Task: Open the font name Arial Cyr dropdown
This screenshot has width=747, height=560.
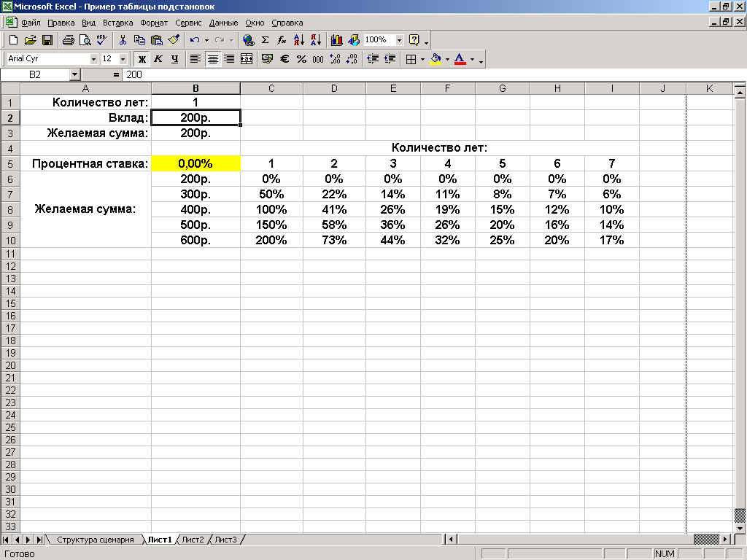Action: (93, 59)
